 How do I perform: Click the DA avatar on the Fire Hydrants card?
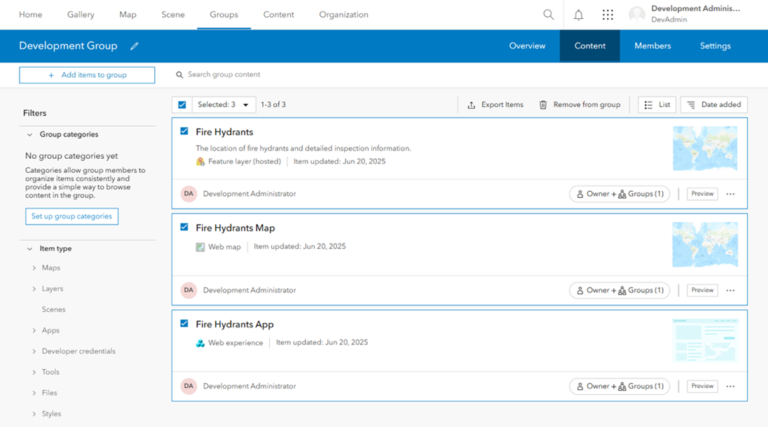click(189, 194)
